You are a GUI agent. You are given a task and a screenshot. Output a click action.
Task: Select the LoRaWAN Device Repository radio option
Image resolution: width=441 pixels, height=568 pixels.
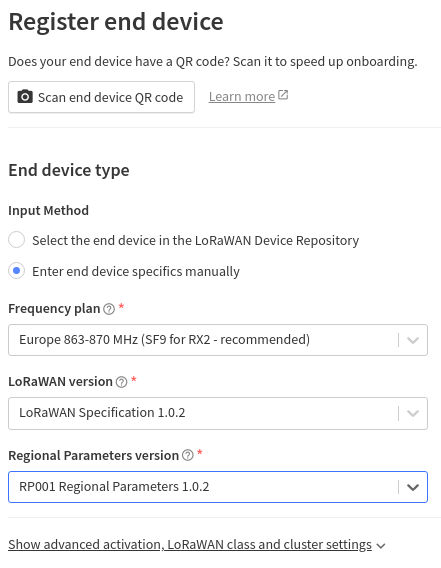coord(17,240)
